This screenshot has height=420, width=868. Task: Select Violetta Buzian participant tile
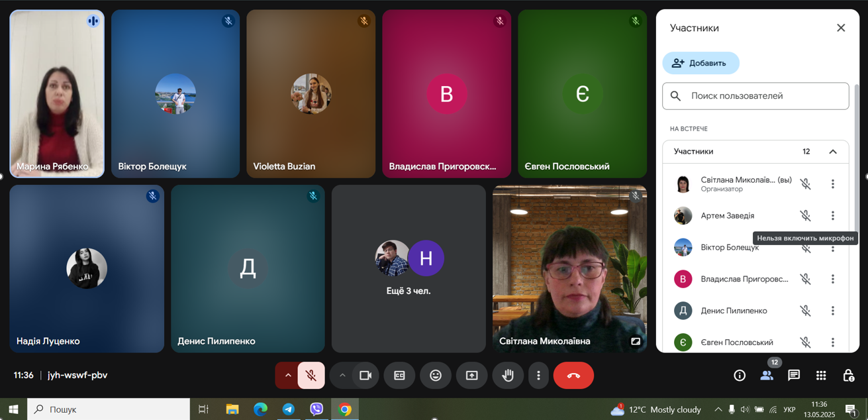coord(311,94)
